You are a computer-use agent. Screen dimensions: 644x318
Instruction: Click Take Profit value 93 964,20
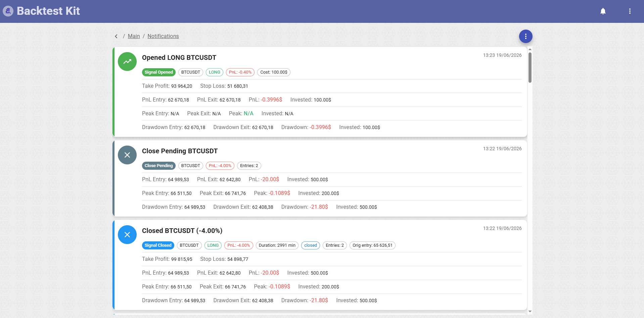(x=182, y=86)
